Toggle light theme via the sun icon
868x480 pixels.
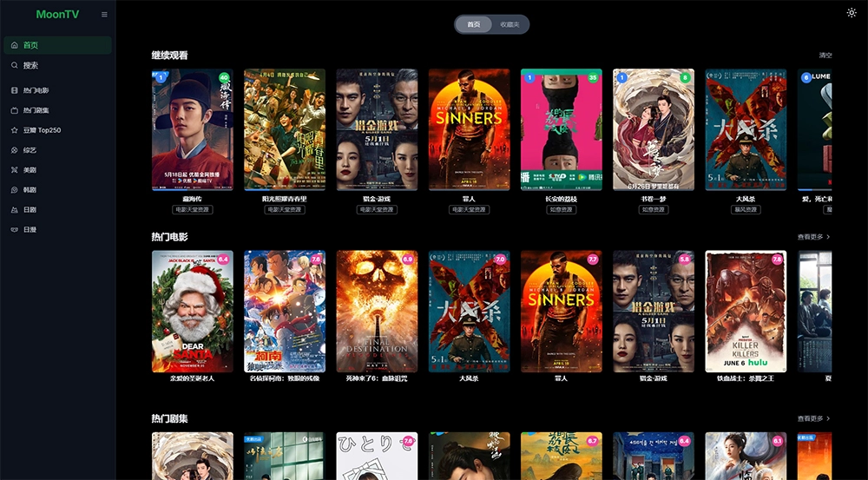(852, 13)
